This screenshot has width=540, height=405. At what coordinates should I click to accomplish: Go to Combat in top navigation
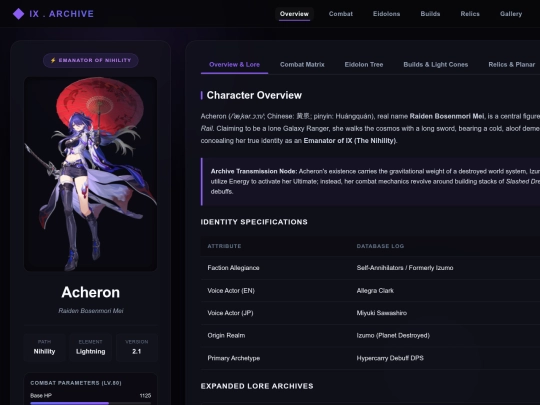(x=341, y=14)
